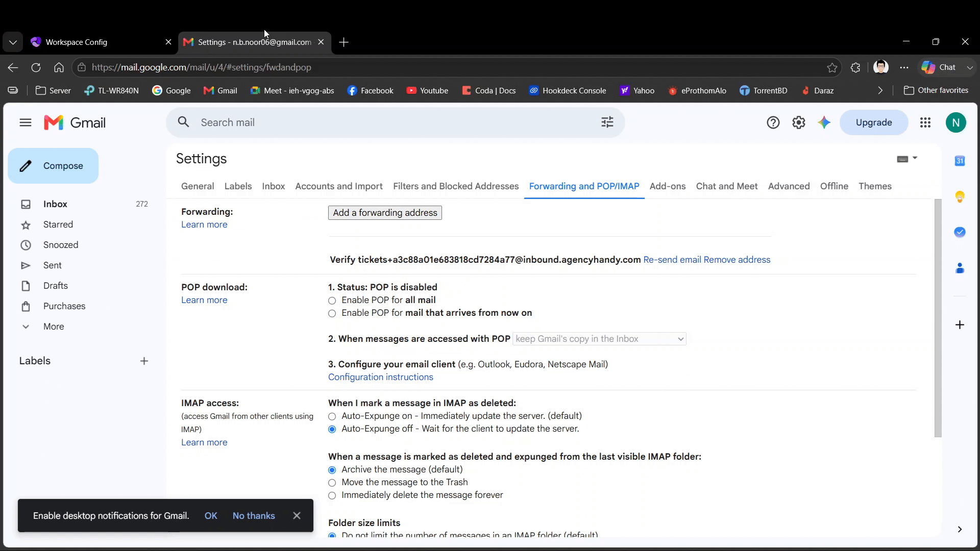Show the side panel arrow

(x=960, y=530)
